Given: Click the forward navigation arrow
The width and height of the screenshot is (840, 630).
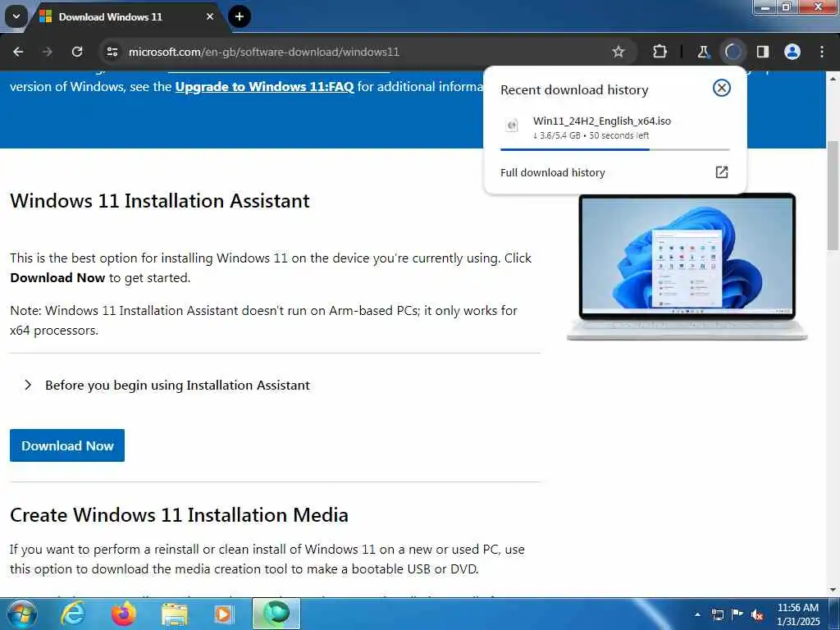Looking at the screenshot, I should click(x=48, y=52).
